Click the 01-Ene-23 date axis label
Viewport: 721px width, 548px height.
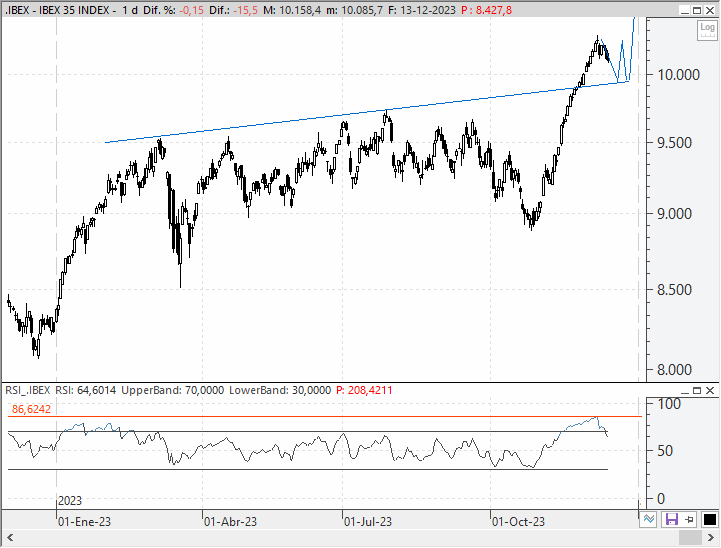(85, 522)
